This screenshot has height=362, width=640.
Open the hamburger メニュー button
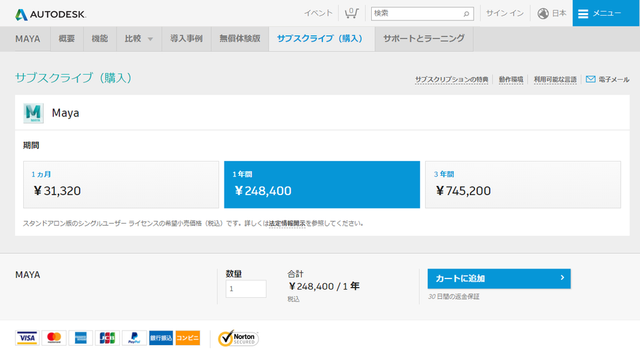[606, 13]
